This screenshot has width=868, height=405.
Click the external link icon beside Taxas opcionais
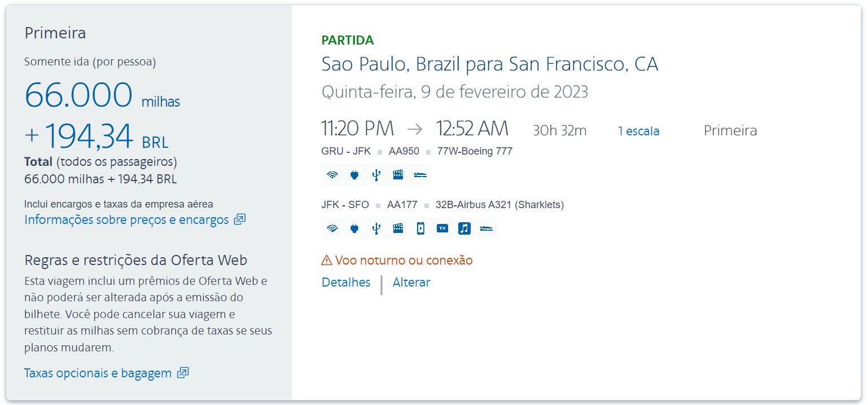(183, 373)
